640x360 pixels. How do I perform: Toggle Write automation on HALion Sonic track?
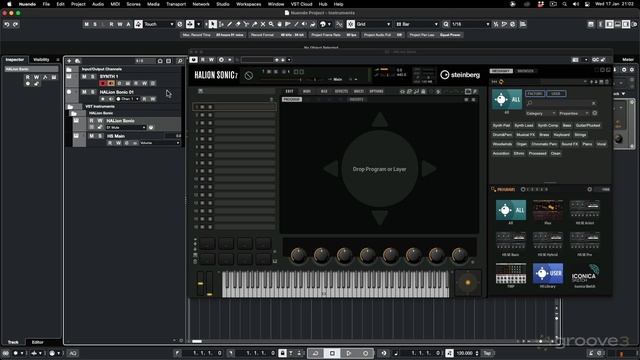[100, 121]
